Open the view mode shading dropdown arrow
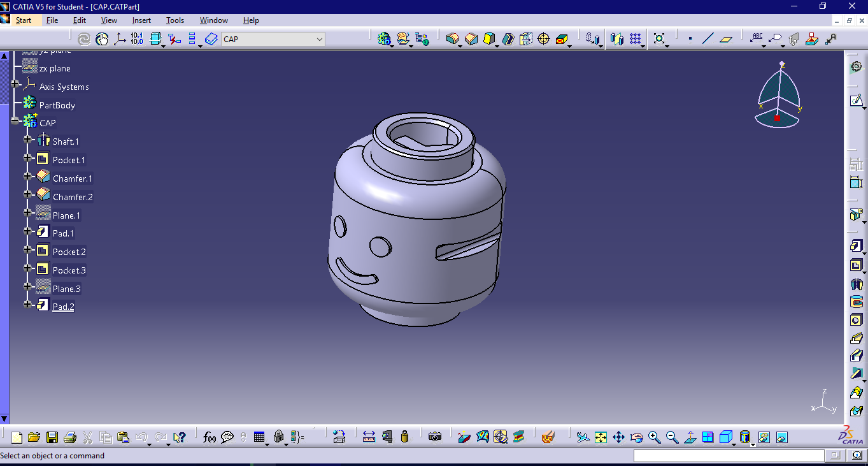 click(x=753, y=444)
